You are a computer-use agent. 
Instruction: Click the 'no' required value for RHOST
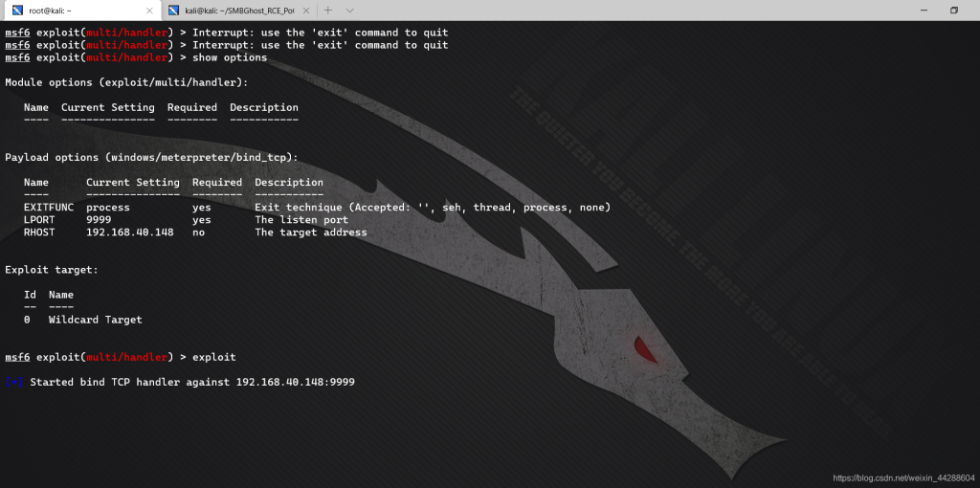point(199,233)
